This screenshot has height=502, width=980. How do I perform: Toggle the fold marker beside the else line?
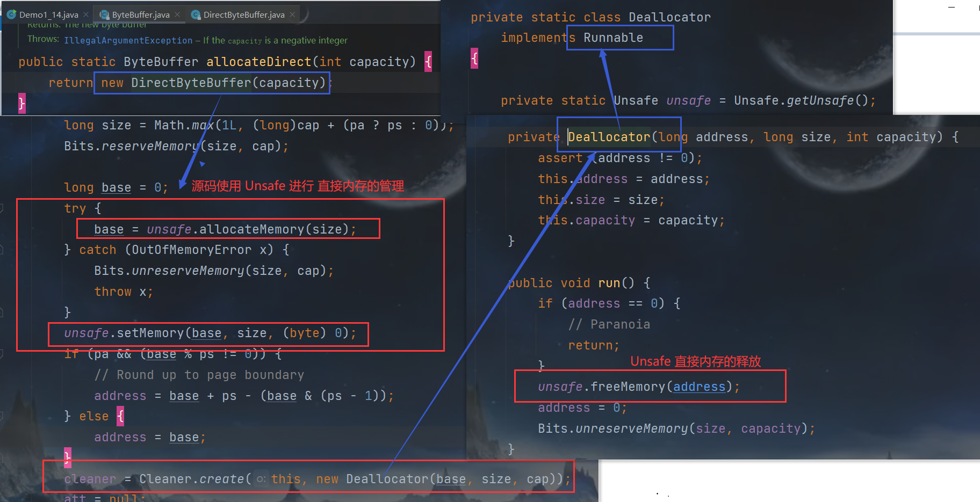(2, 416)
